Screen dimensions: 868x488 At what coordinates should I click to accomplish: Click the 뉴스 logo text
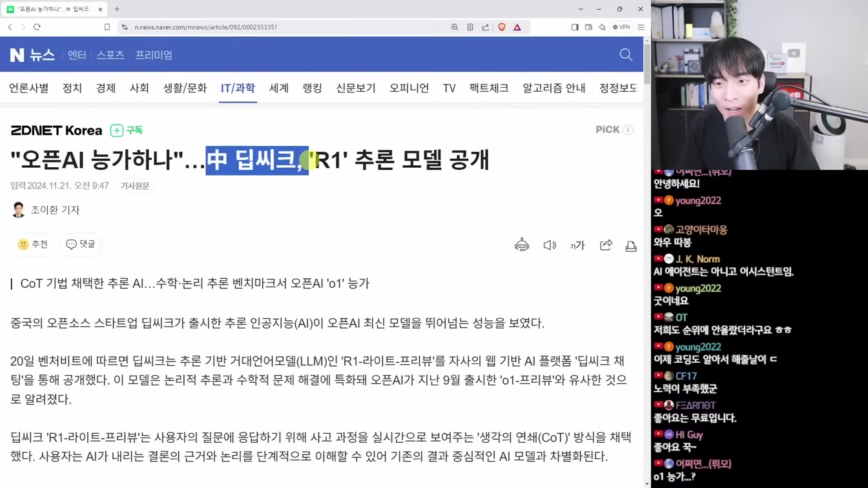(x=43, y=55)
